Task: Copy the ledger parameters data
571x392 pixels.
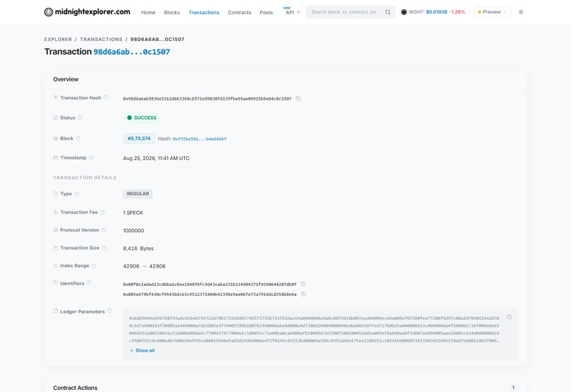Action: 509,317
